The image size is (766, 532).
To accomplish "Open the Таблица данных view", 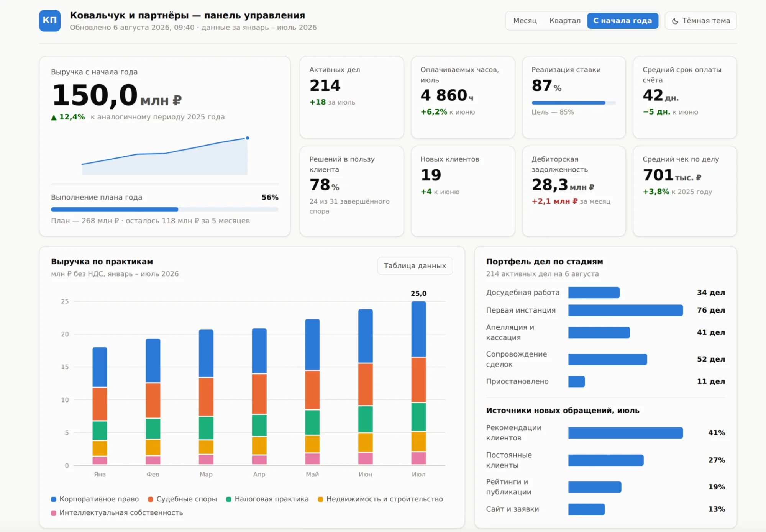I will (415, 265).
